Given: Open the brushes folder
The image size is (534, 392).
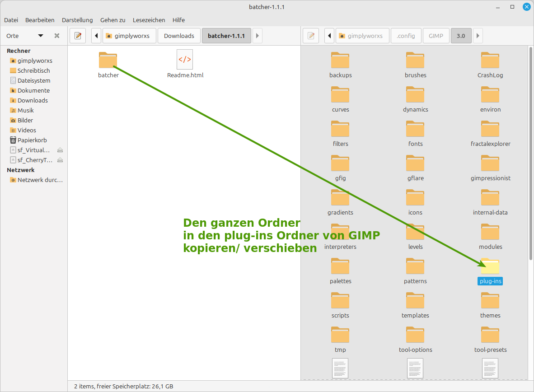Looking at the screenshot, I should 415,60.
